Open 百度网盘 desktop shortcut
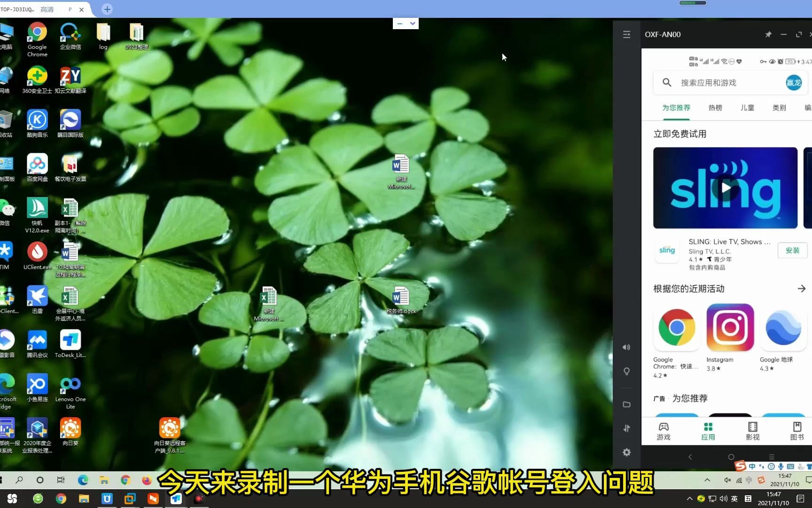 [37, 168]
